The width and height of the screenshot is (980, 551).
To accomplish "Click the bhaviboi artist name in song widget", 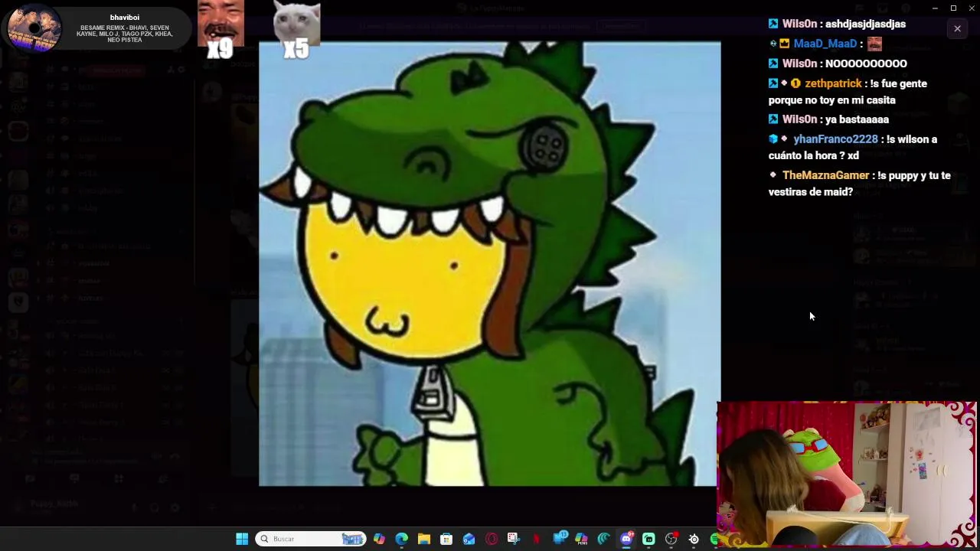I will 125,18.
